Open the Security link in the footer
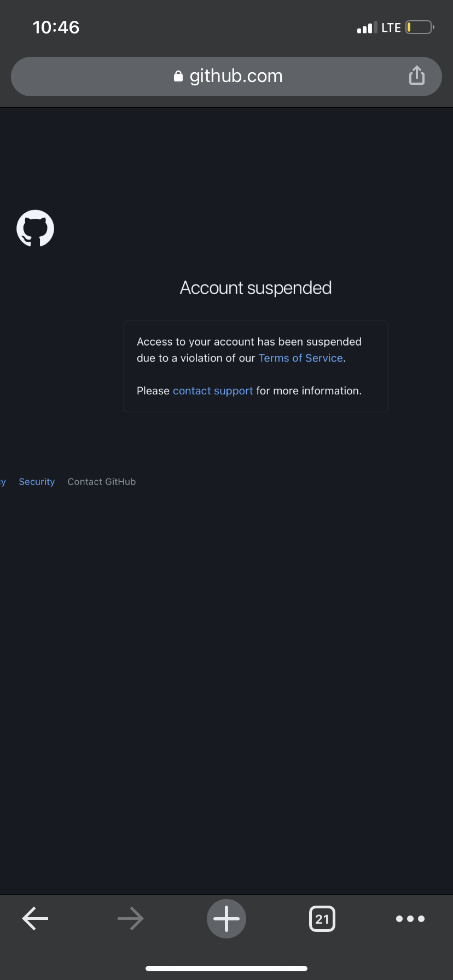453x980 pixels. pos(37,481)
